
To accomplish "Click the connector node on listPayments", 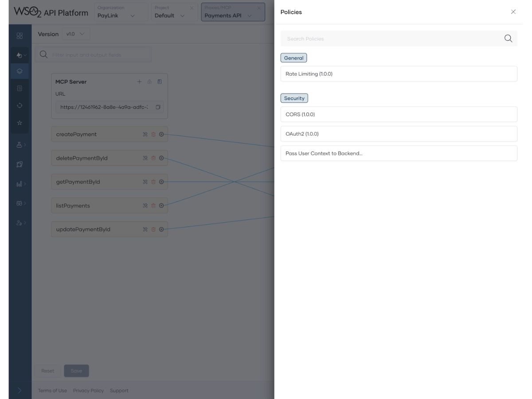I will point(161,205).
